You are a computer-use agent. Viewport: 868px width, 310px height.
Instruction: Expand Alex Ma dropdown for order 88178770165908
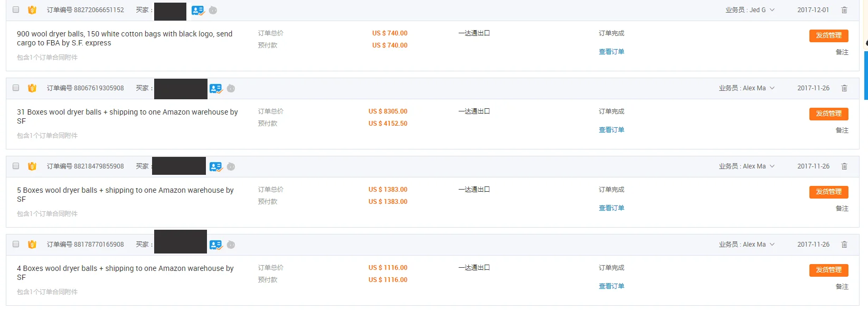click(772, 245)
